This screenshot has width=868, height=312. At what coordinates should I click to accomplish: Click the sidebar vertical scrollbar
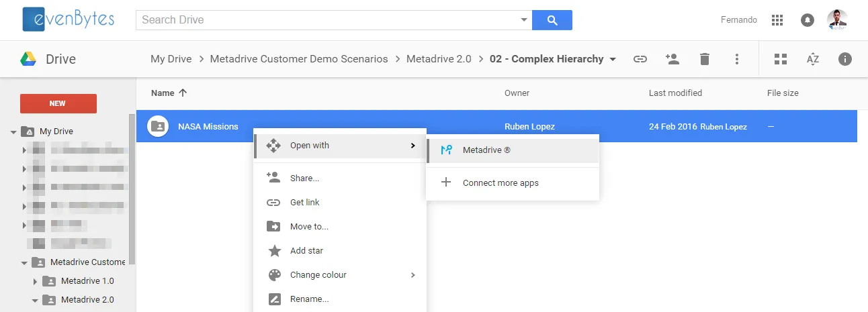132,188
